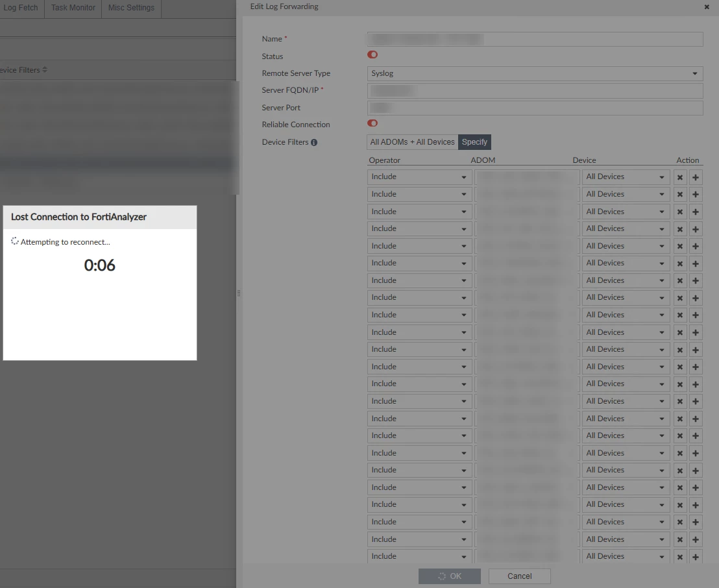719x588 pixels.
Task: Open the second row's All Devices dropdown
Action: point(626,194)
